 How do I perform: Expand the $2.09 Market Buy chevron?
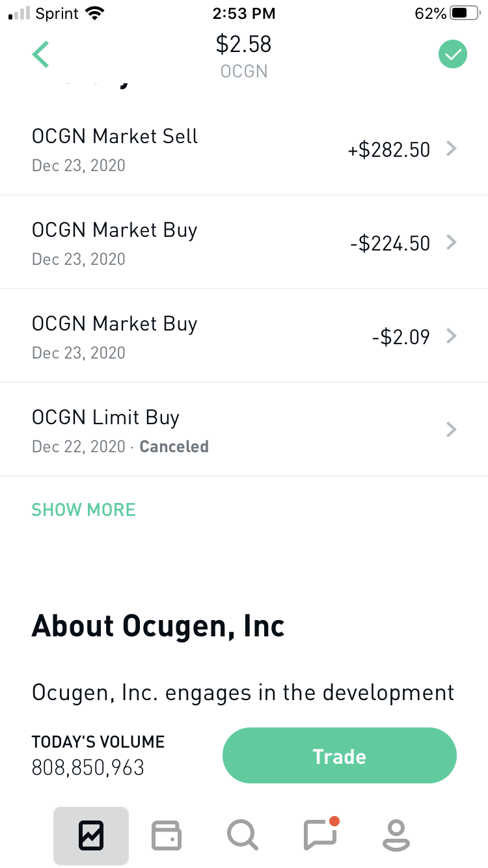tap(452, 336)
